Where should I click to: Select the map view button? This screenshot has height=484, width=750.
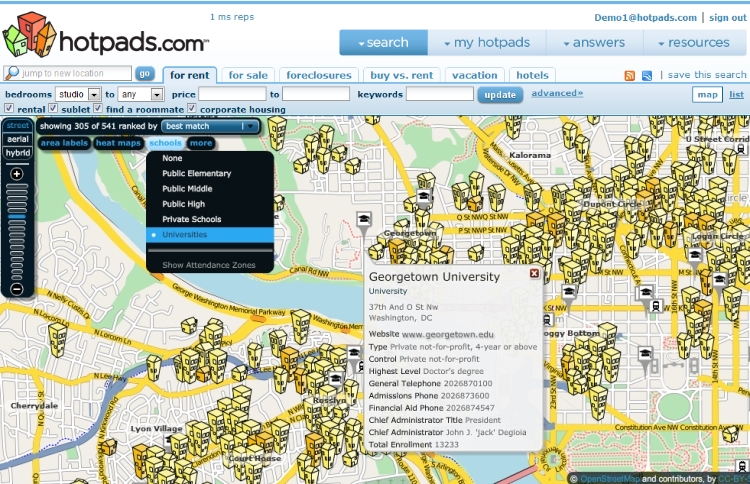point(707,95)
